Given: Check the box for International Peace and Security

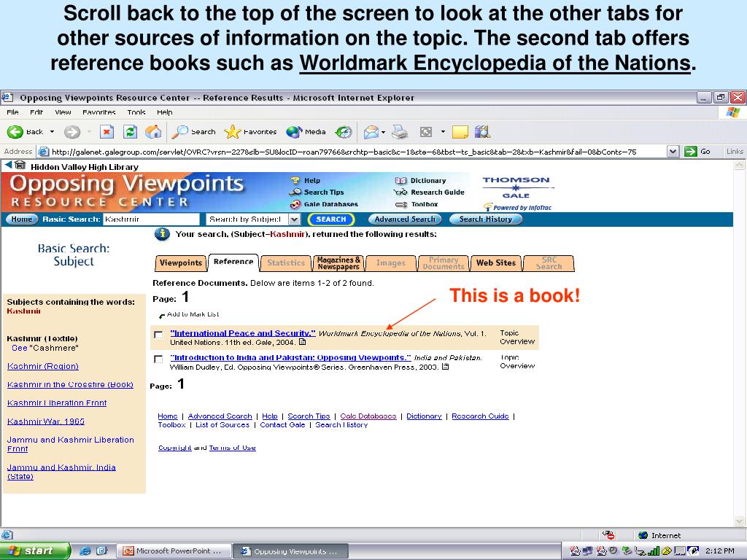Looking at the screenshot, I should [158, 335].
